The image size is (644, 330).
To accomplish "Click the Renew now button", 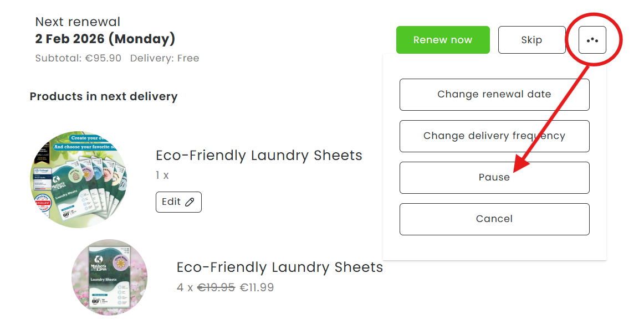I will click(x=443, y=40).
